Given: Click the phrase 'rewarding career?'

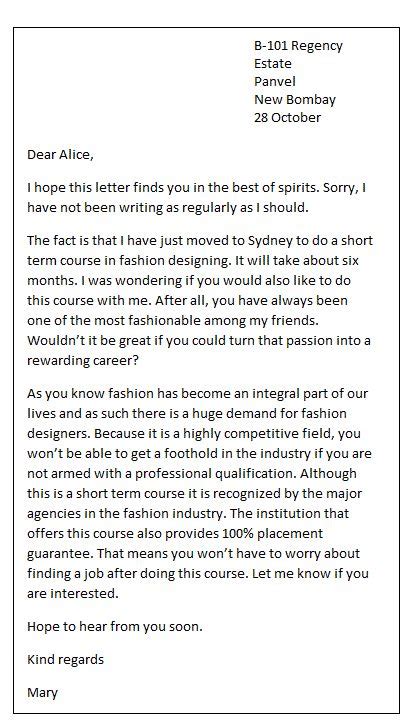Looking at the screenshot, I should point(83,361).
